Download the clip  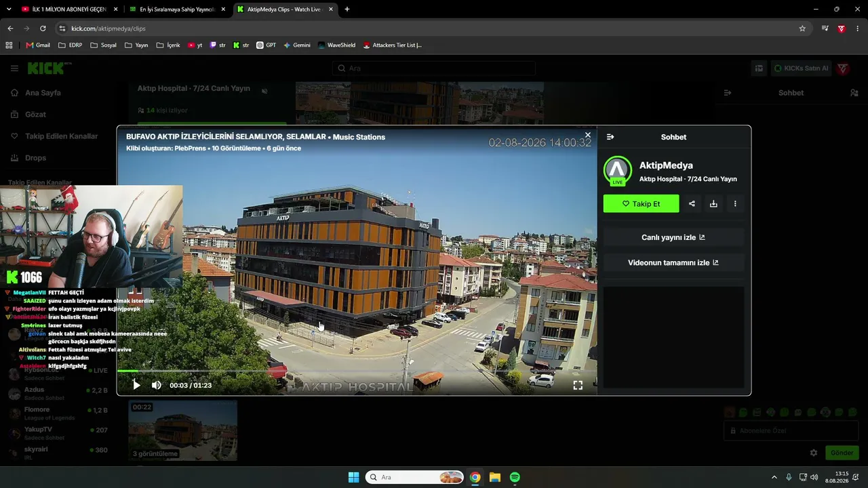pos(713,203)
